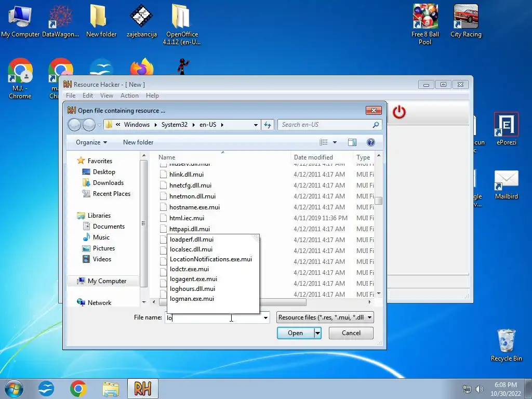Open OpenOffice 4.1.12 folder on desktop

click(x=182, y=24)
